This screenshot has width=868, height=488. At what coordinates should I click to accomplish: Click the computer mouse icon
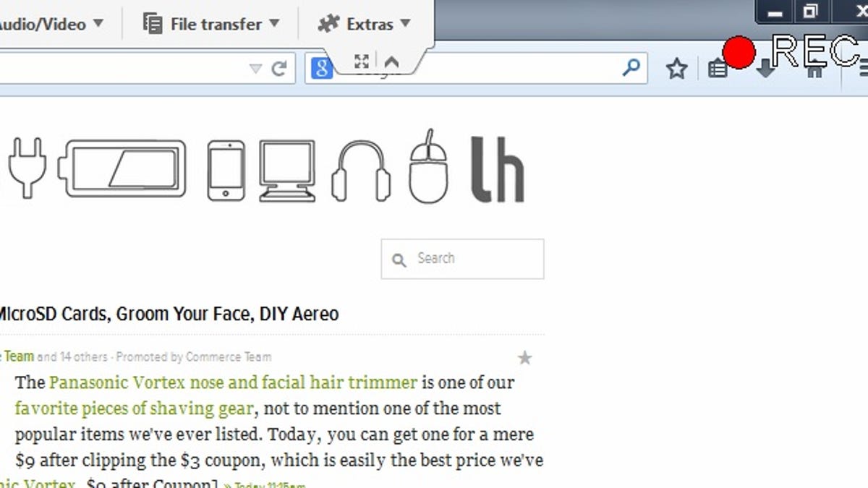pyautogui.click(x=428, y=167)
